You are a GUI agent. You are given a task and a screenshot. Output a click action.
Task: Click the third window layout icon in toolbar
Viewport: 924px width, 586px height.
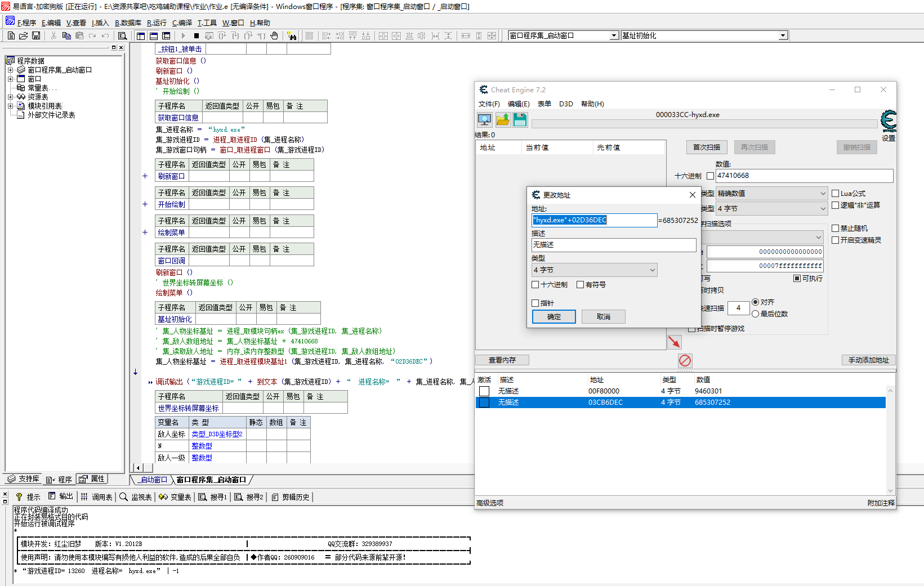pos(166,35)
